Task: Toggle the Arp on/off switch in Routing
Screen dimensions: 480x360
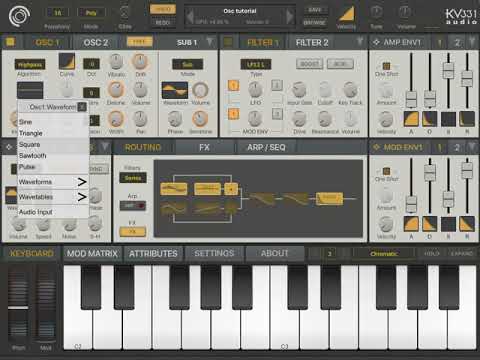Action: click(133, 206)
